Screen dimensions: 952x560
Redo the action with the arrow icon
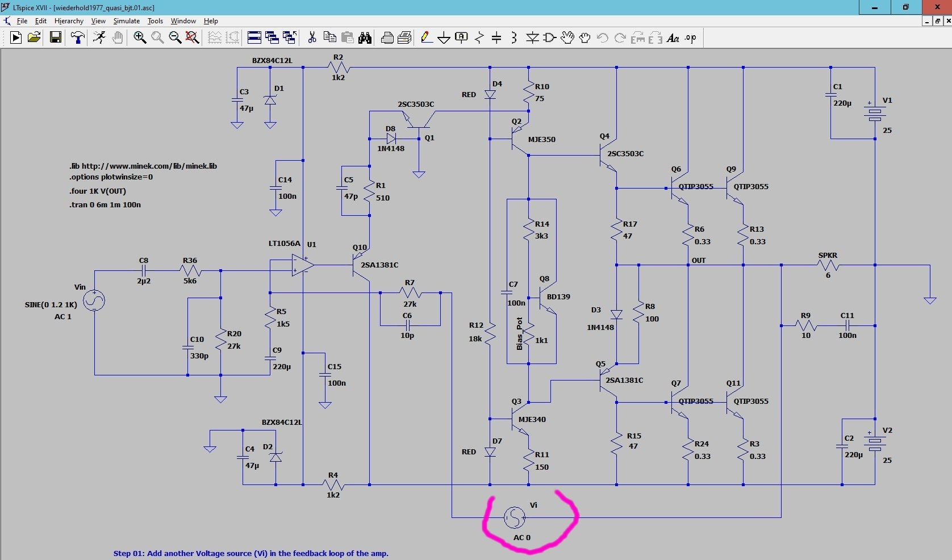pyautogui.click(x=620, y=37)
